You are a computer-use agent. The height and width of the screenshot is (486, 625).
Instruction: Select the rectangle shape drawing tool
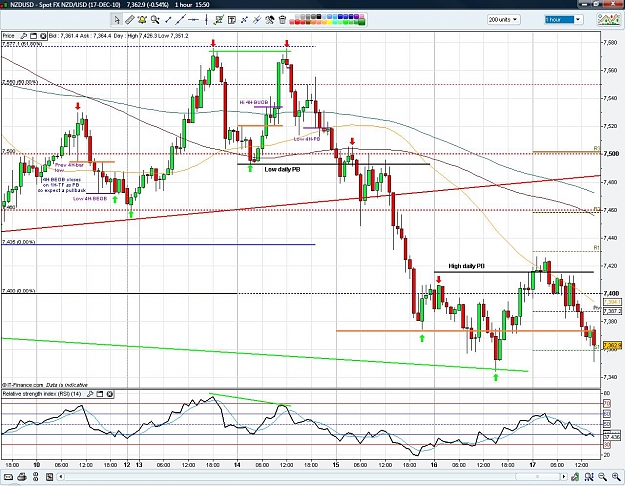(x=219, y=20)
